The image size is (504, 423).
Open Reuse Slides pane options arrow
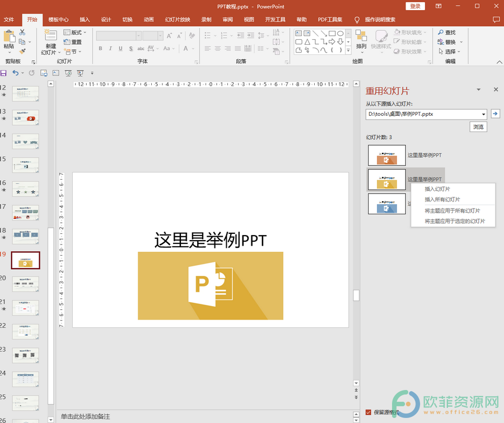[479, 90]
